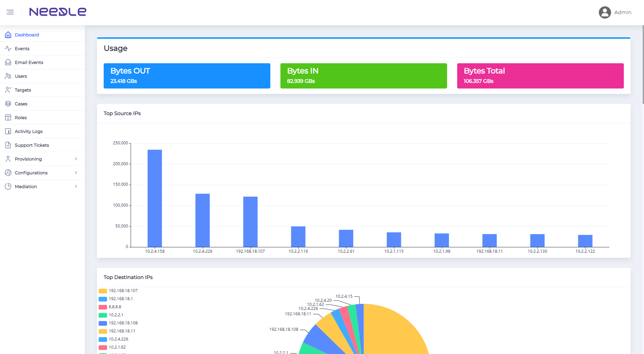Click the 10.2.4.158 bar in chart
Screen dimensions: 644x354
pos(155,198)
